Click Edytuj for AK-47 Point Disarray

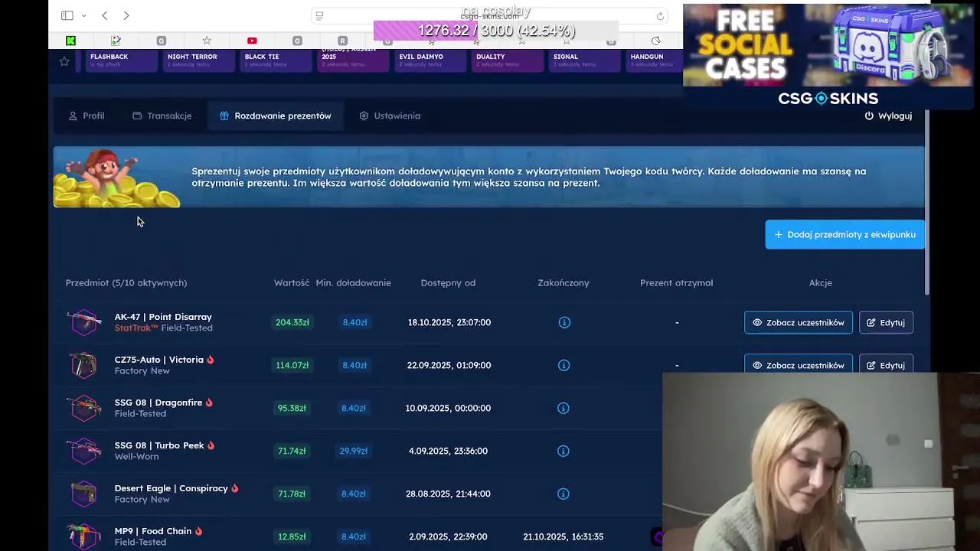[x=886, y=322]
